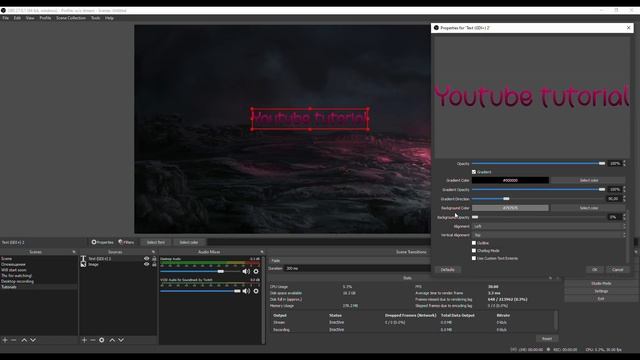Click the gray Background Color swatch
The width and height of the screenshot is (640, 360).
tap(510, 208)
